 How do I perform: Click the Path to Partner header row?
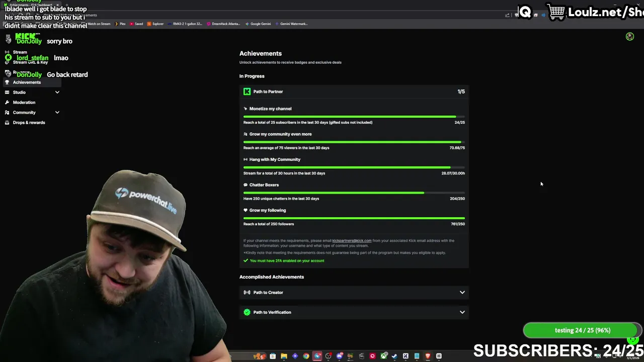tap(354, 92)
